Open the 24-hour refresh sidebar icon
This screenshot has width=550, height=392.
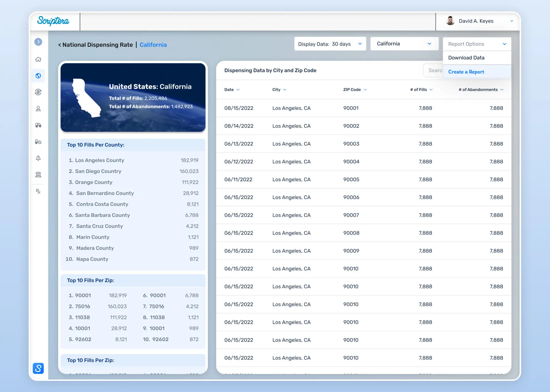(x=38, y=92)
